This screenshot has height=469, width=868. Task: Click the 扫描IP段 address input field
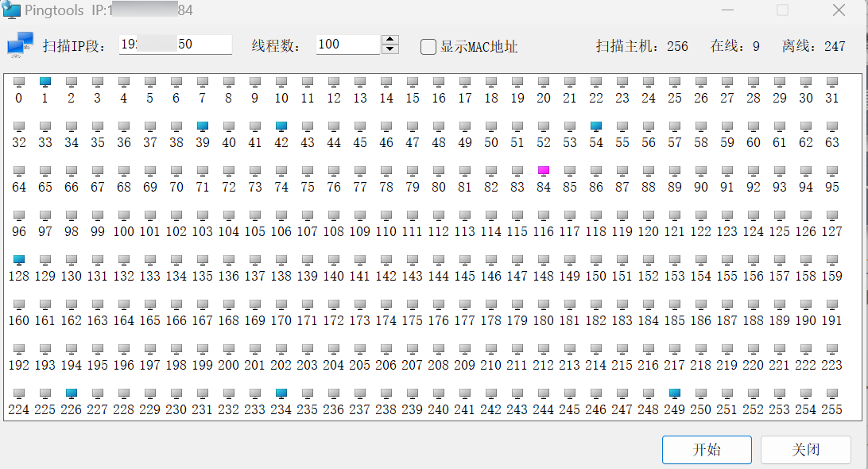[175, 45]
